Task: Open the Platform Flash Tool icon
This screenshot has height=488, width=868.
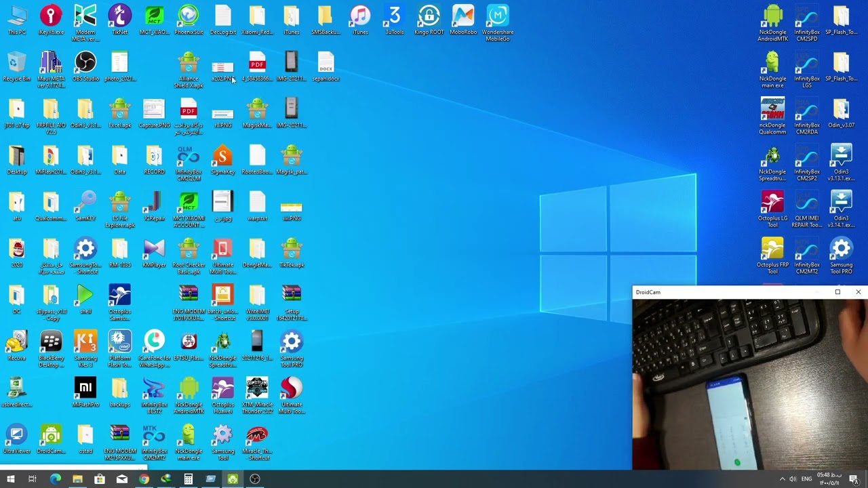Action: coord(119,350)
